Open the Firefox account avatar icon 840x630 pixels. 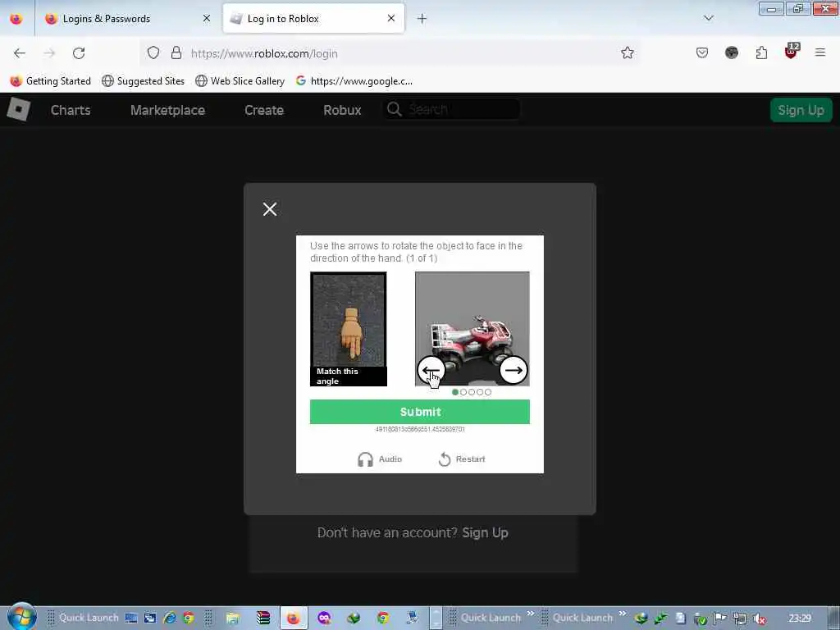point(731,53)
